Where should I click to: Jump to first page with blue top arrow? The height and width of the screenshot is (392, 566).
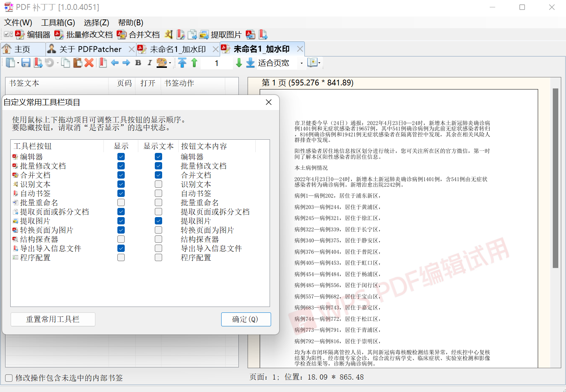tap(182, 63)
